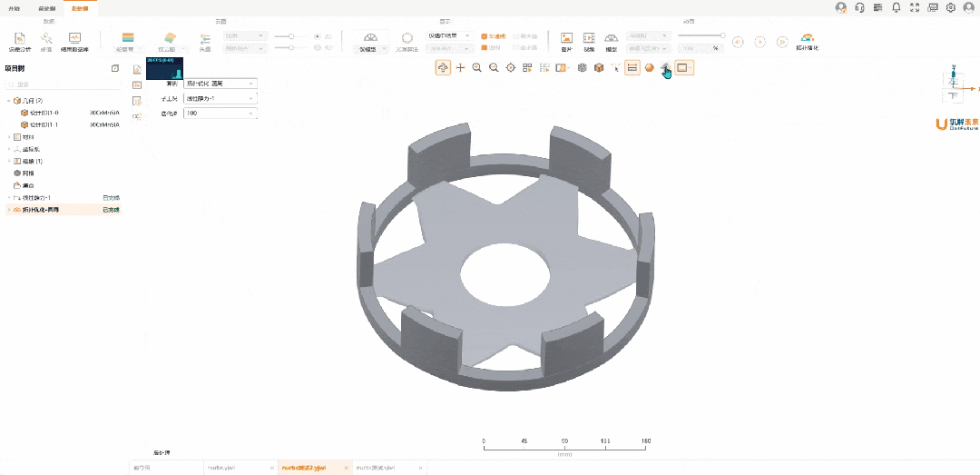Click the topology optimization icon in ribbon

tap(807, 39)
